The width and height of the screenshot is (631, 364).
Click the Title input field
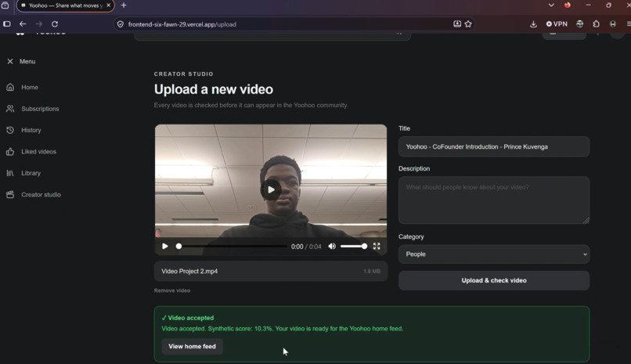(494, 147)
